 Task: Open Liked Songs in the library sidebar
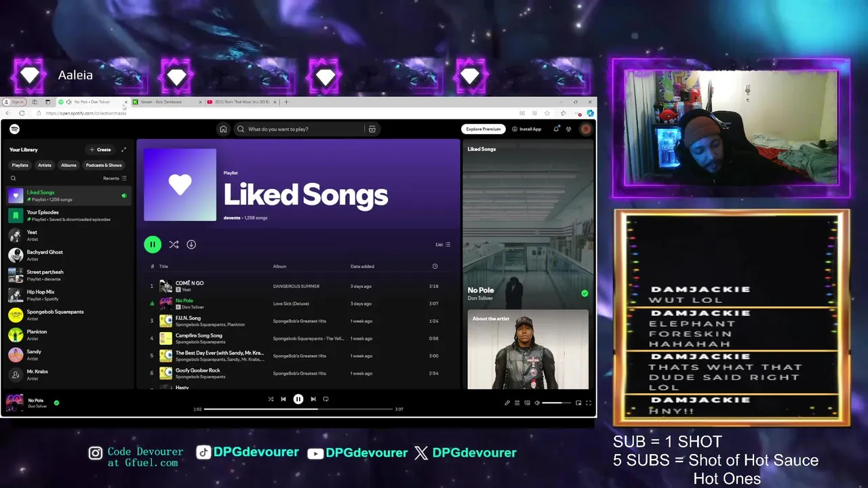(x=68, y=196)
